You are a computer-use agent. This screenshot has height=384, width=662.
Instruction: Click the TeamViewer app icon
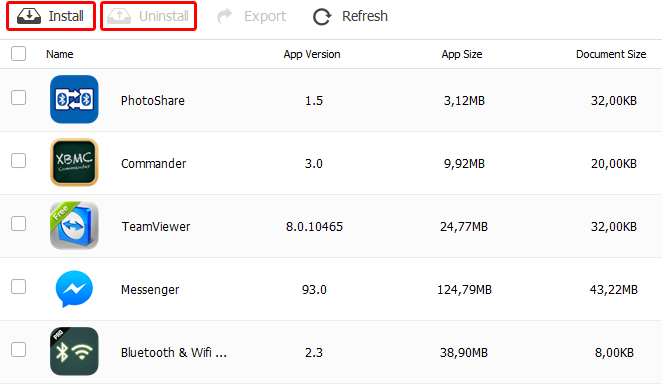pyautogui.click(x=74, y=225)
